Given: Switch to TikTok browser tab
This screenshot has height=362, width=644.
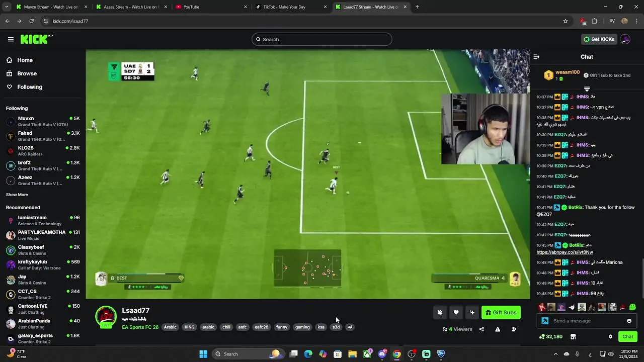Looking at the screenshot, I should pos(291,7).
